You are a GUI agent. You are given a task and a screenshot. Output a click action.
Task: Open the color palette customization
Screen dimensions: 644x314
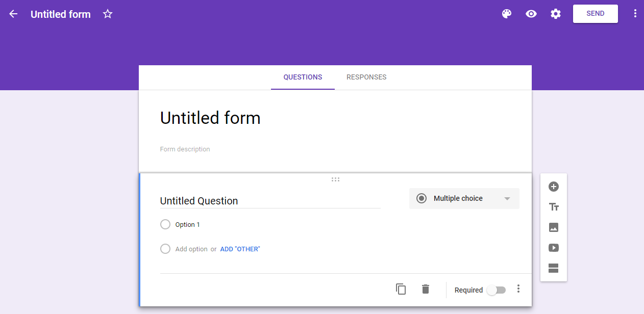point(507,14)
